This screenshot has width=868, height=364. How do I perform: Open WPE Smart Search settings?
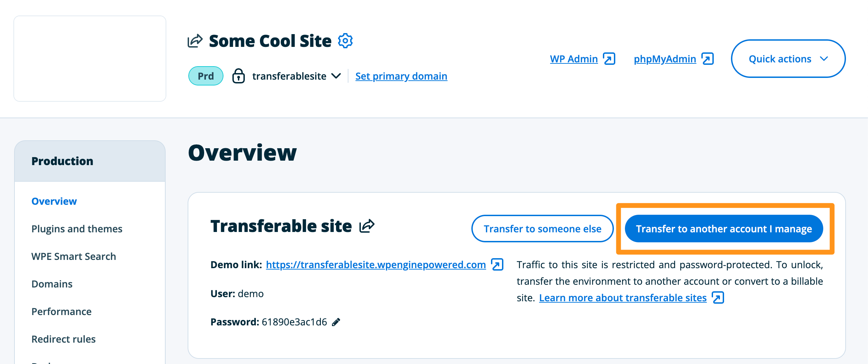tap(73, 256)
